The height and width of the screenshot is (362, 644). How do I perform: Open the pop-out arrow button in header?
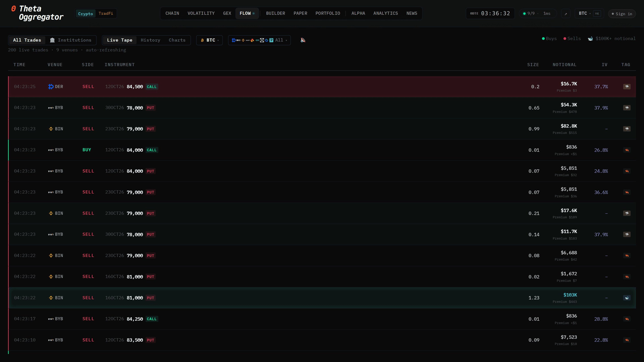coord(566,13)
